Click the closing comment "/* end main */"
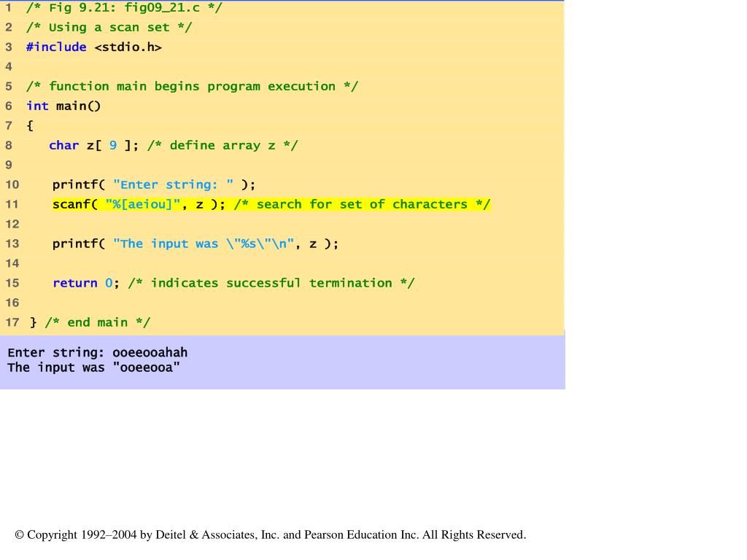 pos(98,322)
